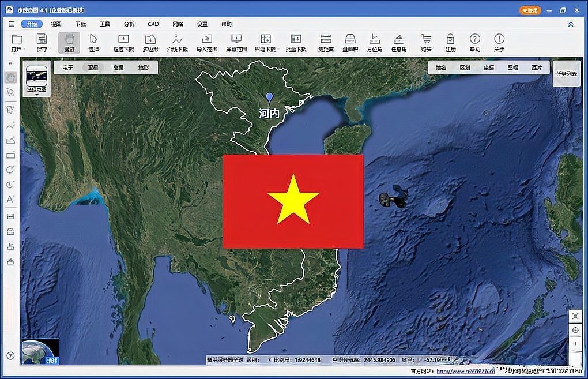This screenshot has height=379, width=588.
Task: Click the 框选下载 box download icon
Action: 123,39
